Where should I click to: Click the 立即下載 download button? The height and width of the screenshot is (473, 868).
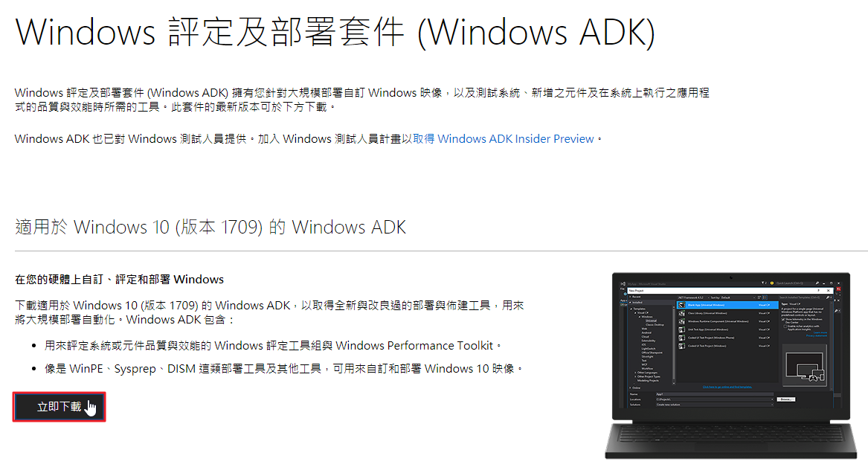60,407
